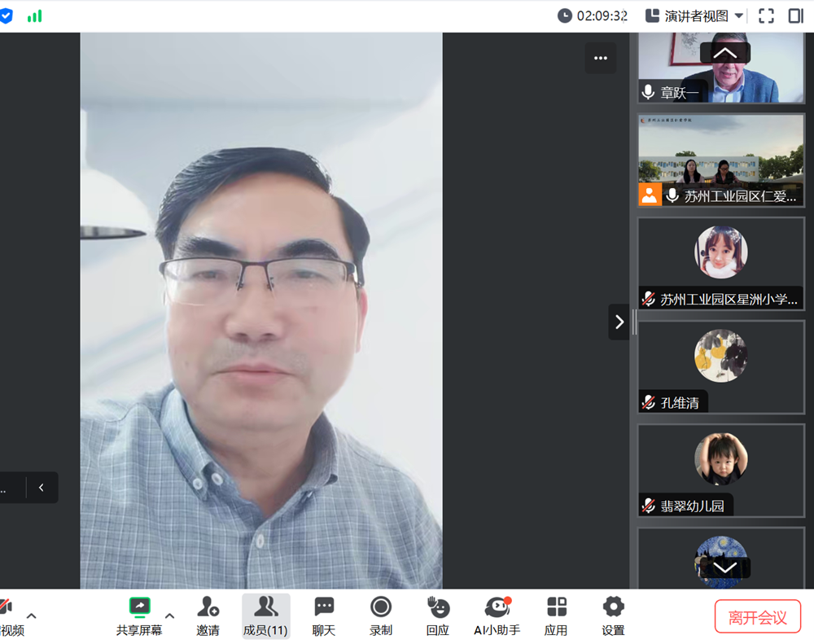
Task: Open the Invite (邀请) icon
Action: coord(208,616)
